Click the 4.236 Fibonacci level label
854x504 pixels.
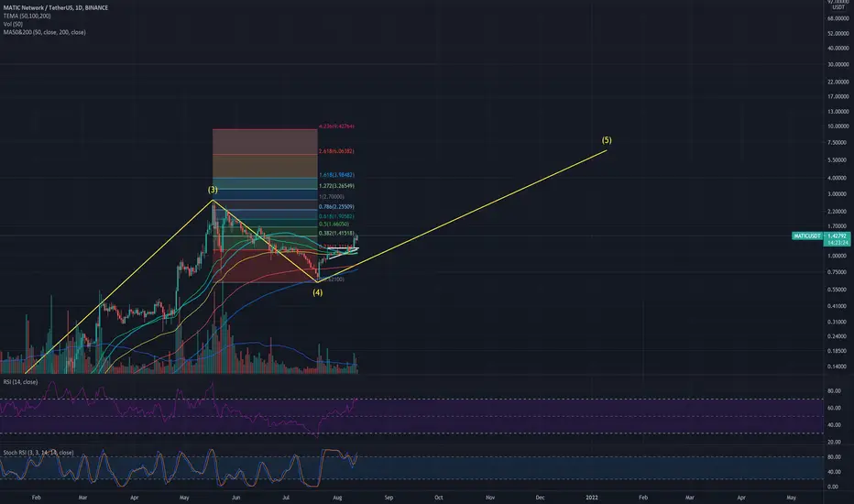coord(336,126)
